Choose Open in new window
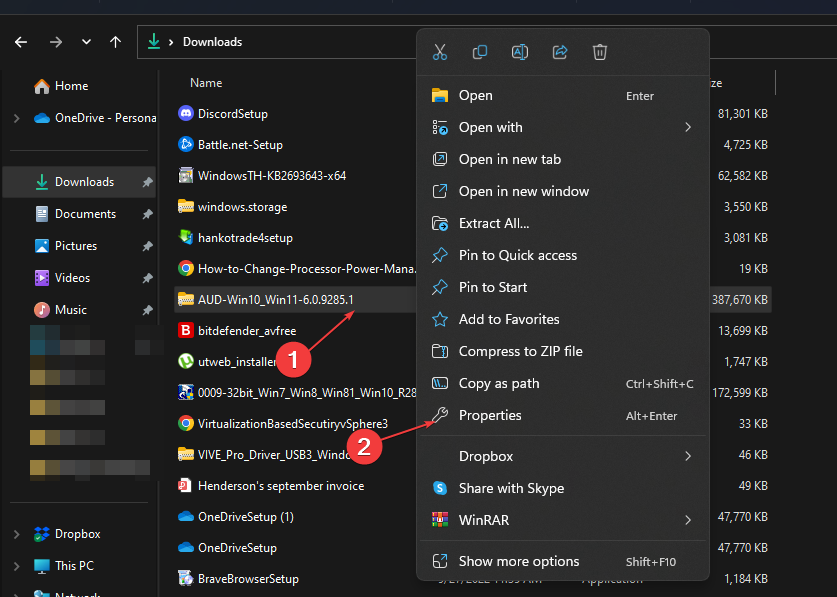The width and height of the screenshot is (837, 597). click(563, 192)
